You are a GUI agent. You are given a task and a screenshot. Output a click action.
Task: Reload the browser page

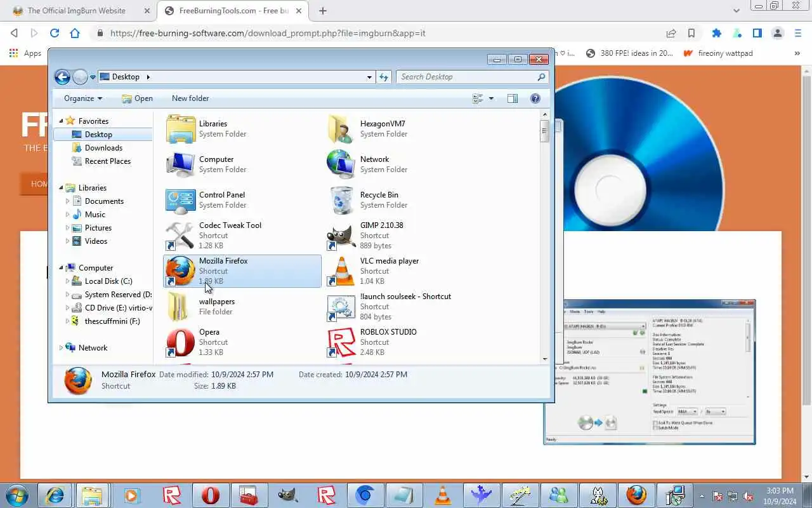coord(55,33)
